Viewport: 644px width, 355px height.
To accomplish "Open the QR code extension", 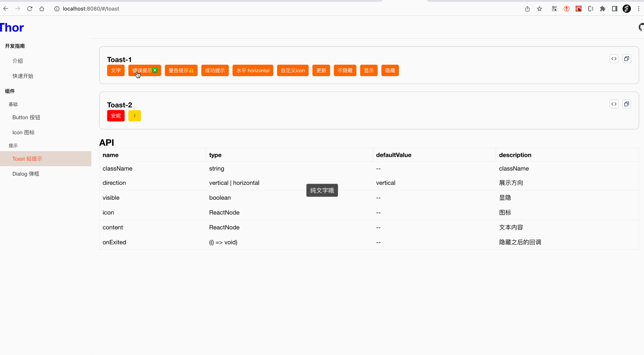I will pyautogui.click(x=555, y=9).
